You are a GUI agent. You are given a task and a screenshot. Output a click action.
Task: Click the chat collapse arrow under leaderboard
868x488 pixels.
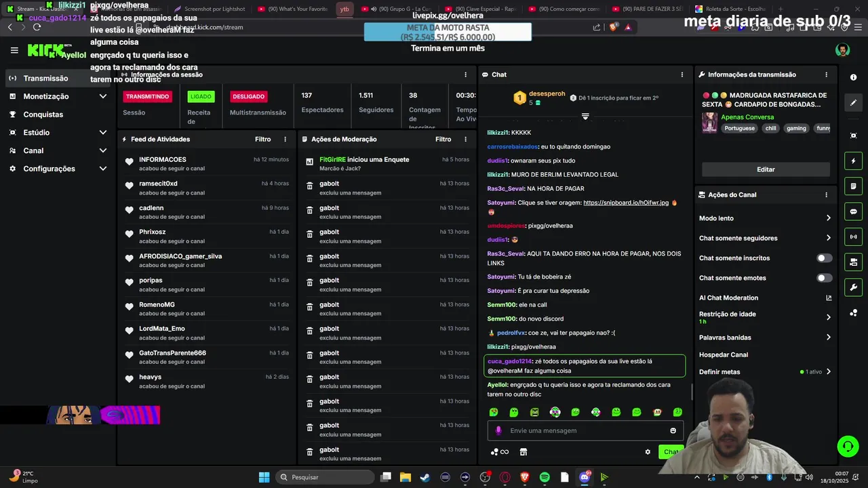pos(585,117)
